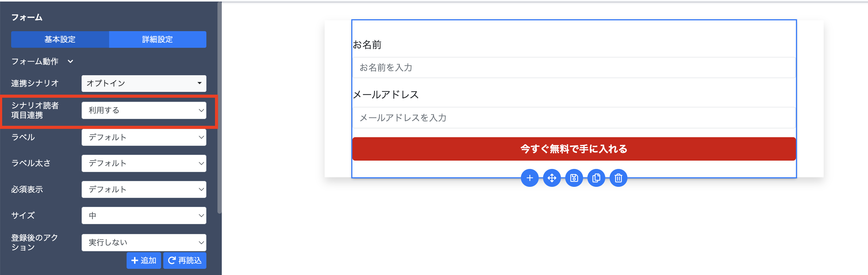Click the メールアドレス input field
Viewport: 868px width, 275px height.
574,118
